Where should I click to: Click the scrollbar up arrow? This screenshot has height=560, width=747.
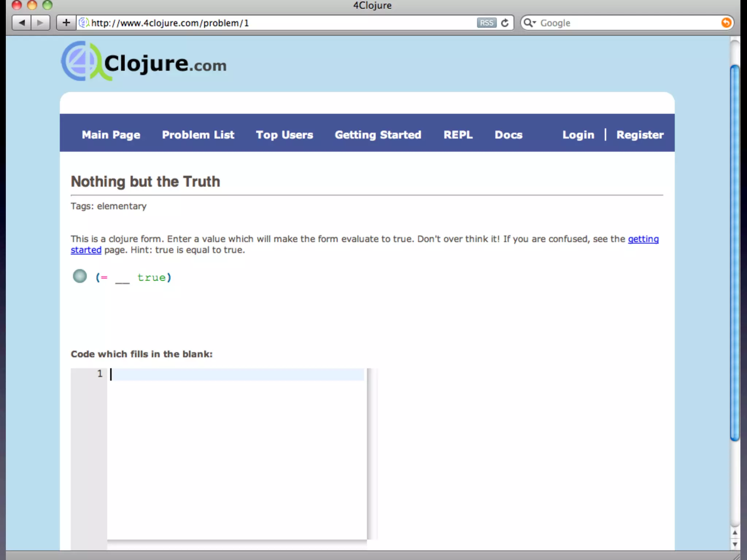(735, 533)
